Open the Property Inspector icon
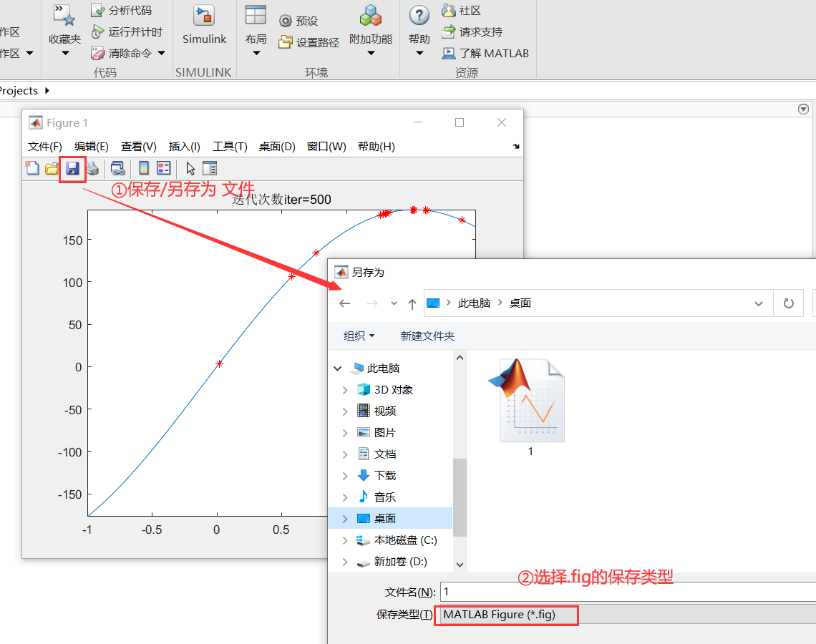Screen dimensions: 816x644 [x=210, y=168]
